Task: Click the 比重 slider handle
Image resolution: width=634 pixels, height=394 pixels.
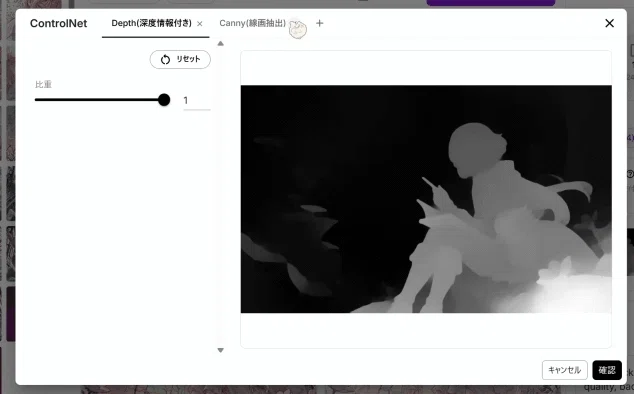Action: pyautogui.click(x=164, y=100)
